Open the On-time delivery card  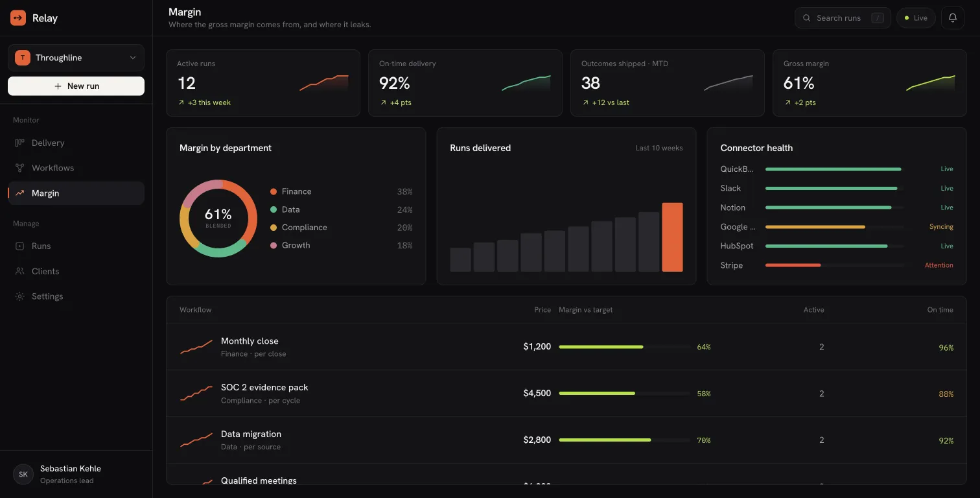465,83
